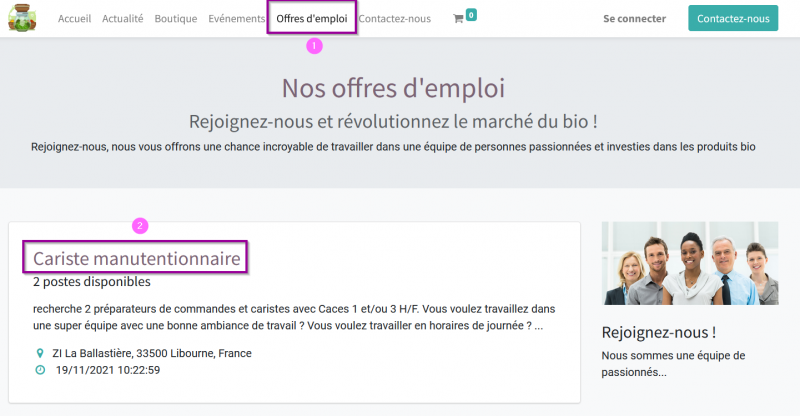
Task: Go to Accueil in the menu
Action: (74, 19)
